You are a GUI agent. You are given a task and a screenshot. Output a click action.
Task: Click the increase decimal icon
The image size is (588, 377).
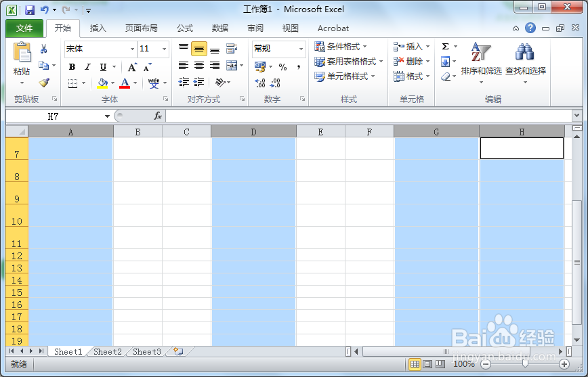click(260, 83)
